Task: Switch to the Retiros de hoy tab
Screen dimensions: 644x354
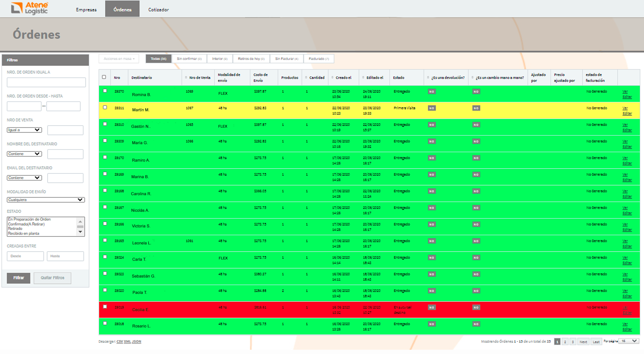Action: point(251,59)
